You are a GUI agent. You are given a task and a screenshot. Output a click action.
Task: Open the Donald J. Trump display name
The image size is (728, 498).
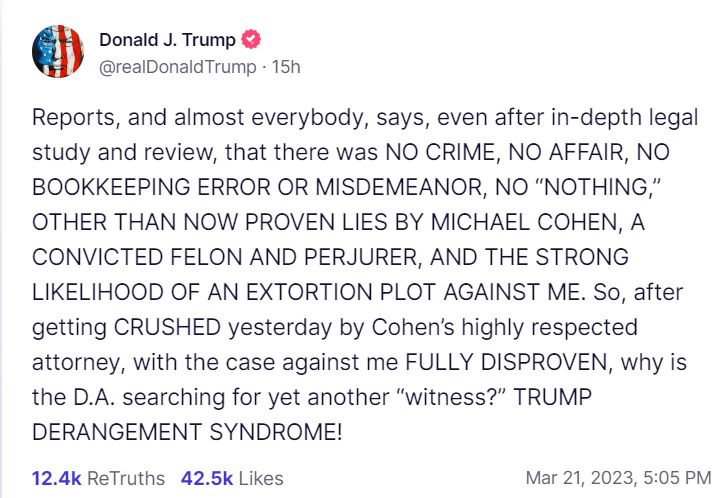[x=168, y=41]
